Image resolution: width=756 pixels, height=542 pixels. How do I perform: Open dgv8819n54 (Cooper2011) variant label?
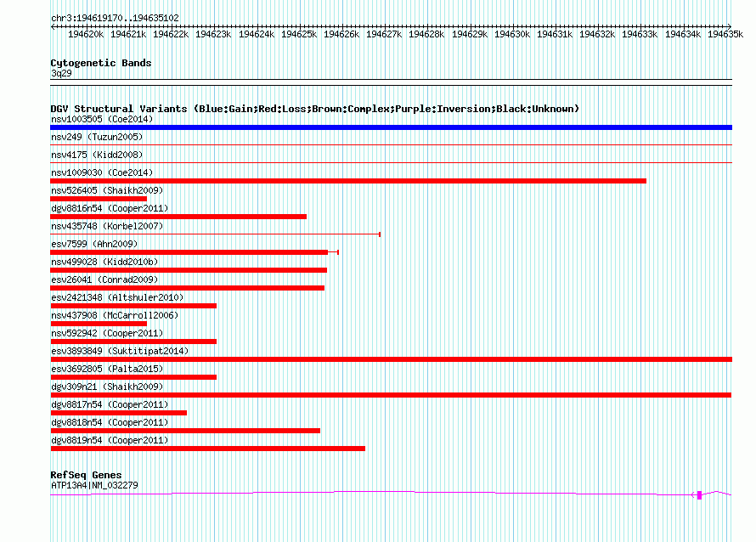coord(110,440)
